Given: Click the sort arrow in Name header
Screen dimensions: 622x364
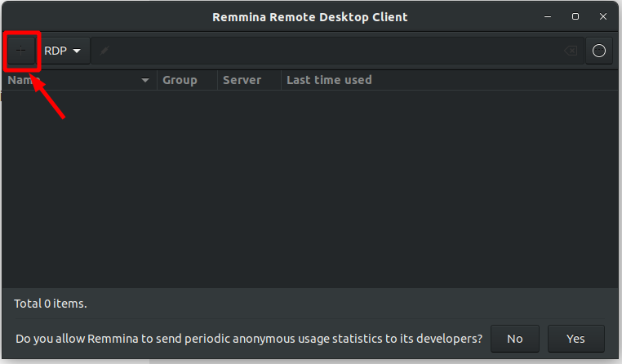Looking at the screenshot, I should click(146, 81).
